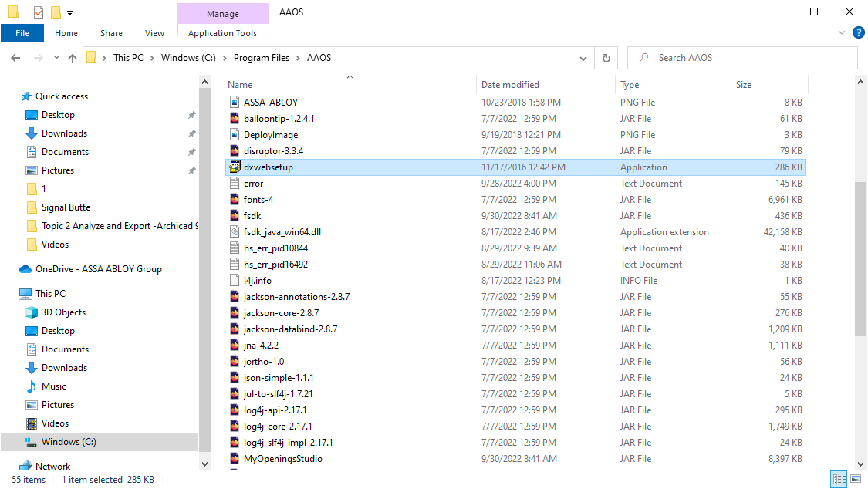Open the File menu
This screenshot has width=868, height=489.
pos(22,33)
